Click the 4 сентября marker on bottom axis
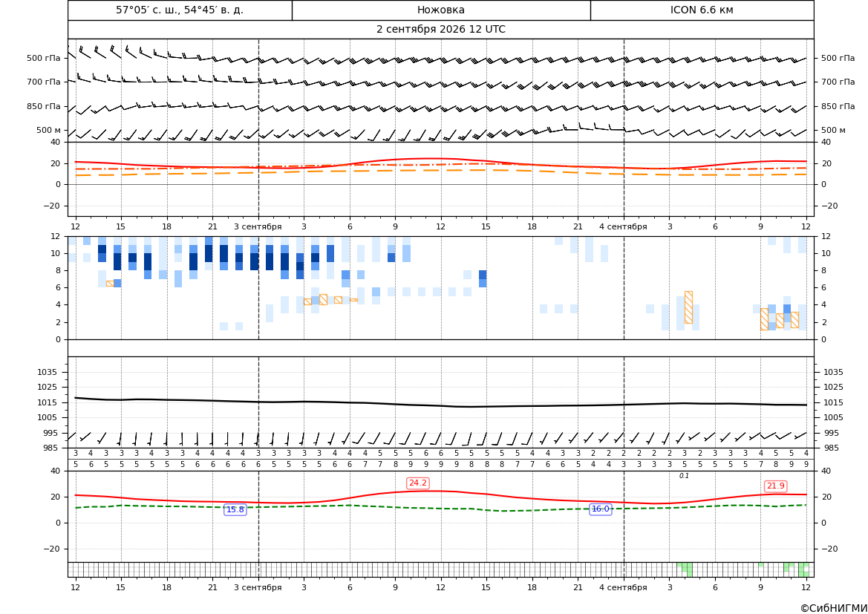Viewport: 868px width, 614px height. (623, 587)
